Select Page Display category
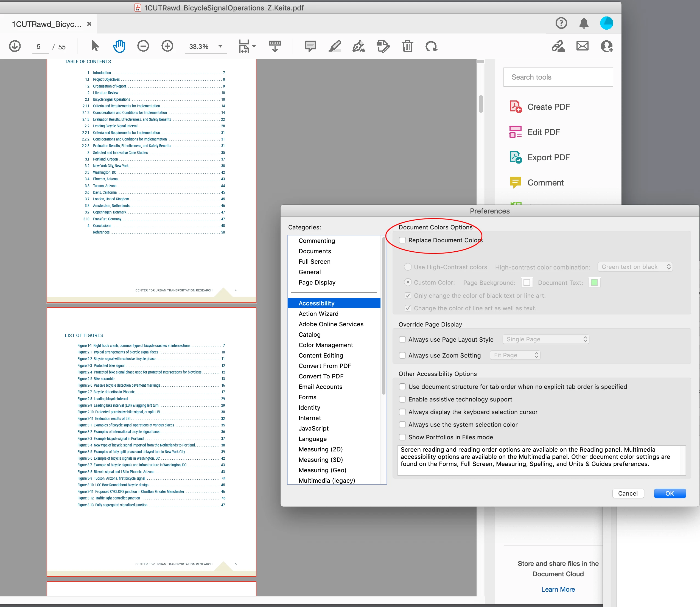 point(317,282)
